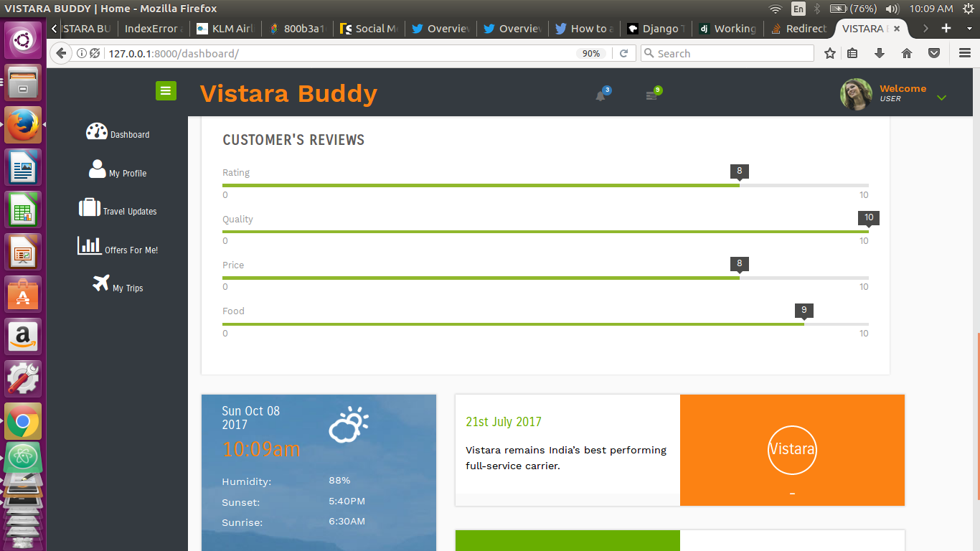980x551 pixels.
Task: Click the 10:09am time in weather widget
Action: coord(261,449)
